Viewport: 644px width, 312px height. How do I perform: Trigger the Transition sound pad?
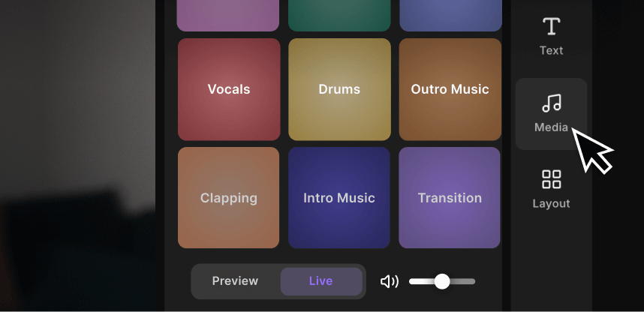coord(450,198)
